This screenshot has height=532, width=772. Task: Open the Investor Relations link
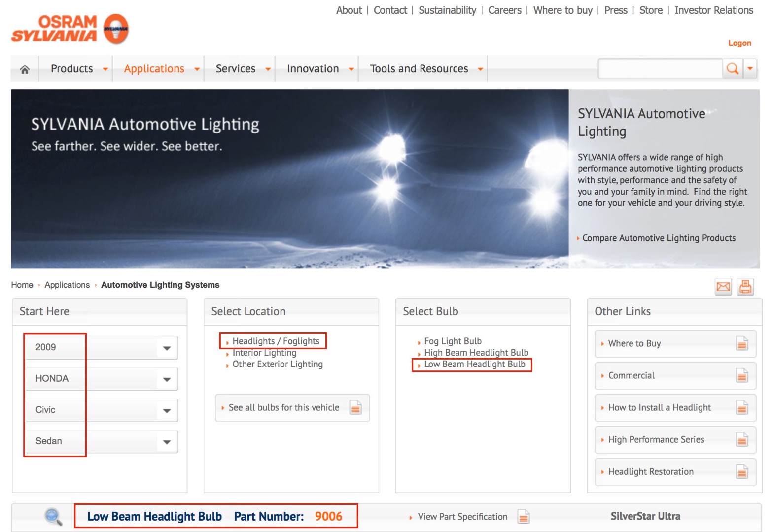pos(714,10)
